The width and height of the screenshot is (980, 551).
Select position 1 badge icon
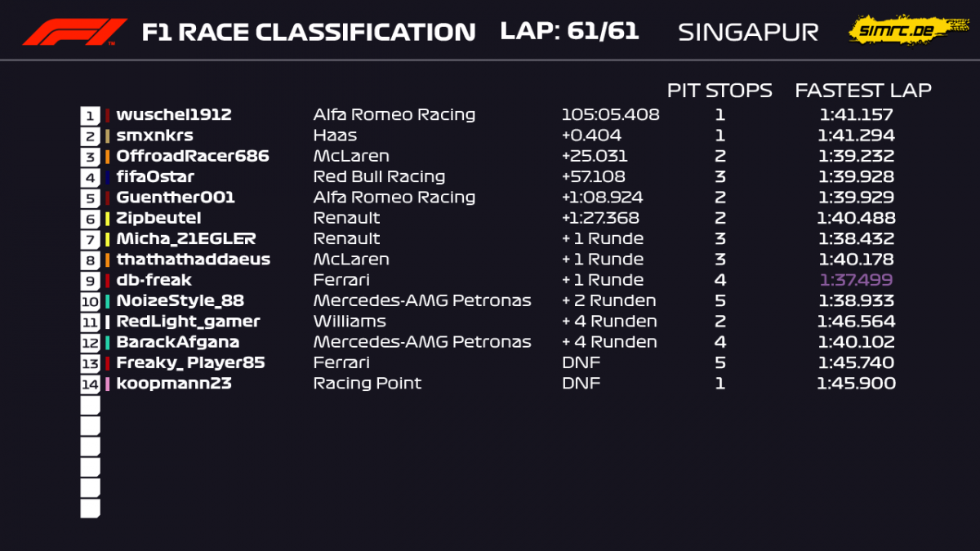[x=90, y=115]
